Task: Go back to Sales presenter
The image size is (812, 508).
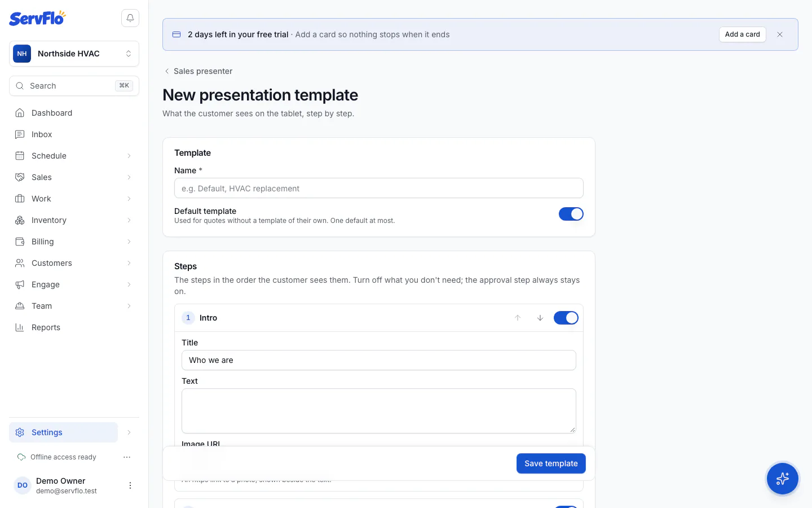Action: click(198, 71)
